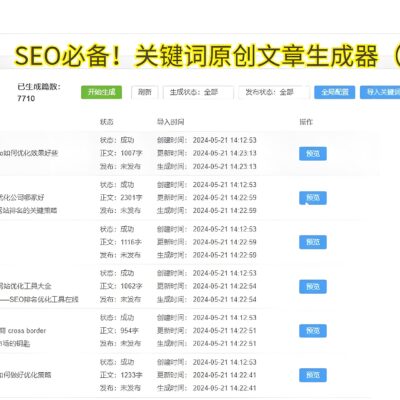Preview the article with 1233字
This screenshot has width=400, height=400.
pyautogui.click(x=313, y=375)
